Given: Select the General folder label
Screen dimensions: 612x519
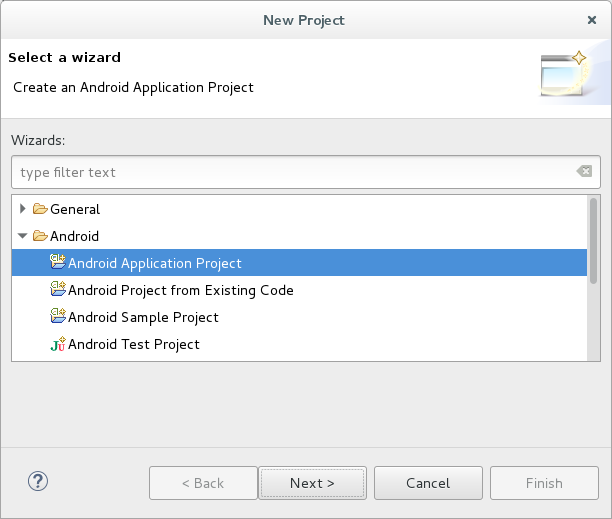Looking at the screenshot, I should (75, 210).
